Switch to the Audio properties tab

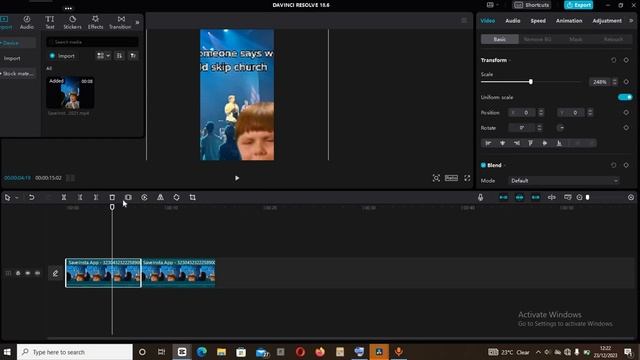(513, 21)
